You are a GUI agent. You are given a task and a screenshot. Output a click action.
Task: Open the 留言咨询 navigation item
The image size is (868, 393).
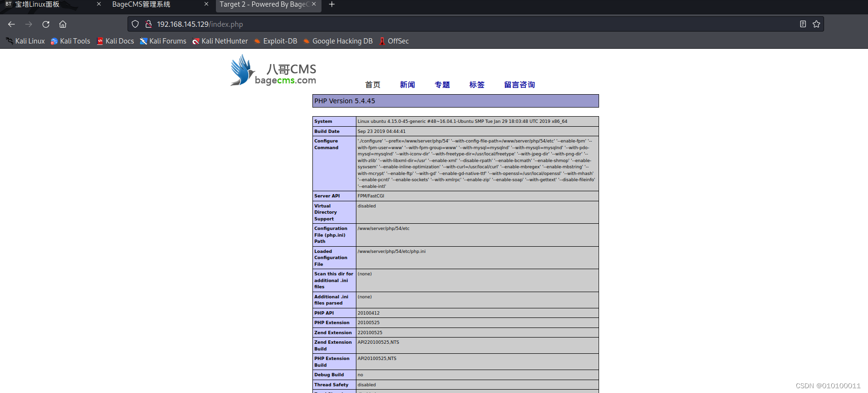(520, 85)
